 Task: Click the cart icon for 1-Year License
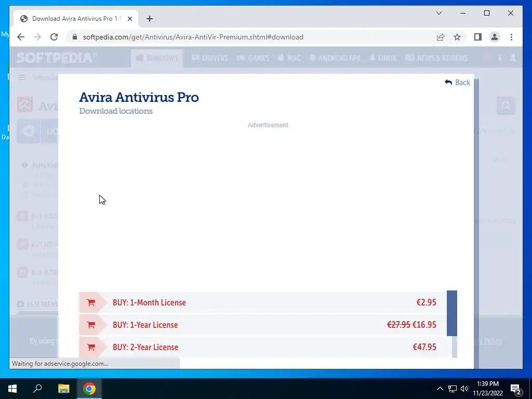91,325
